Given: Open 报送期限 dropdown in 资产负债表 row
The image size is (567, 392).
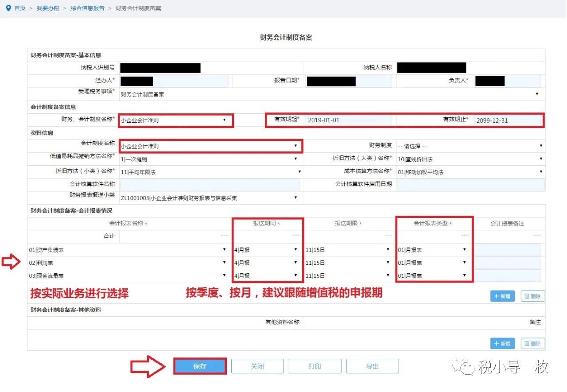Looking at the screenshot, I should pyautogui.click(x=348, y=250).
